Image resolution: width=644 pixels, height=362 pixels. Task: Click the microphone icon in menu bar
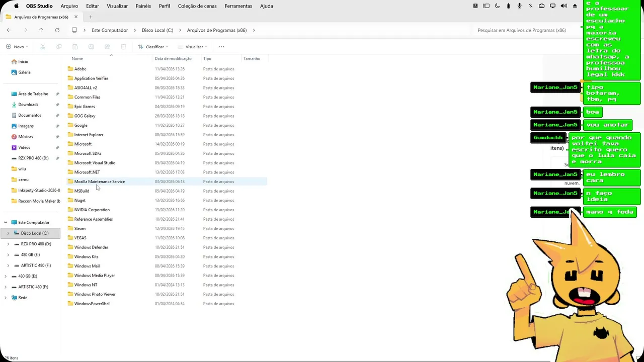click(x=519, y=6)
